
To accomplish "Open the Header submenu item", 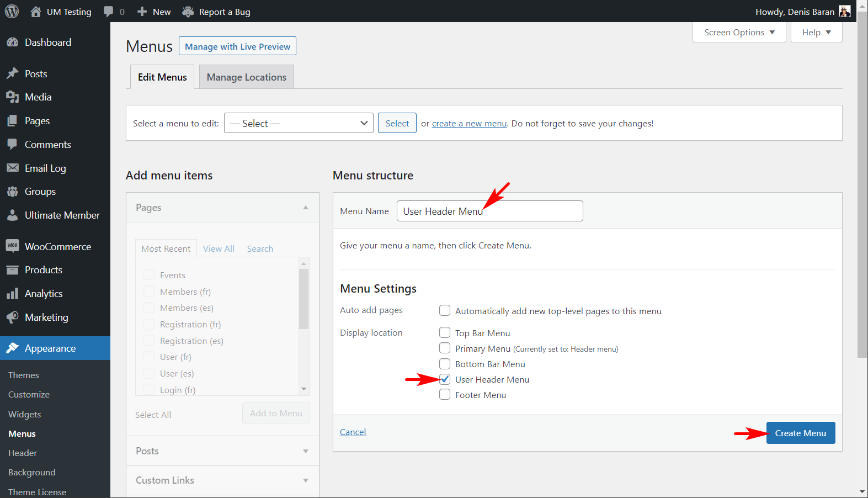I will (23, 453).
